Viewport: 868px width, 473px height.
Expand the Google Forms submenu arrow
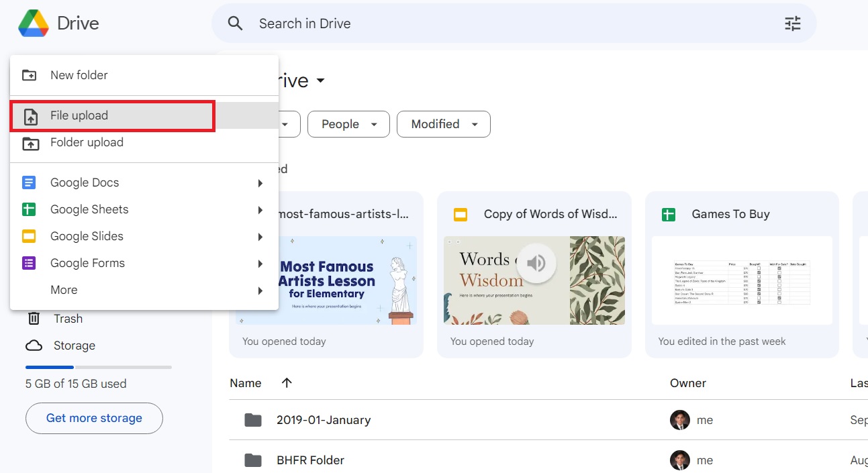[260, 264]
